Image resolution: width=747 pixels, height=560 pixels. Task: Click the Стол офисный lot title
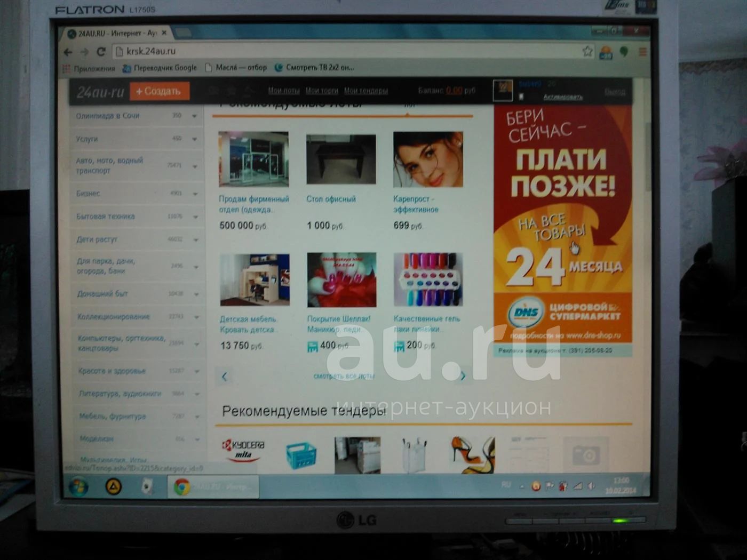pyautogui.click(x=331, y=199)
